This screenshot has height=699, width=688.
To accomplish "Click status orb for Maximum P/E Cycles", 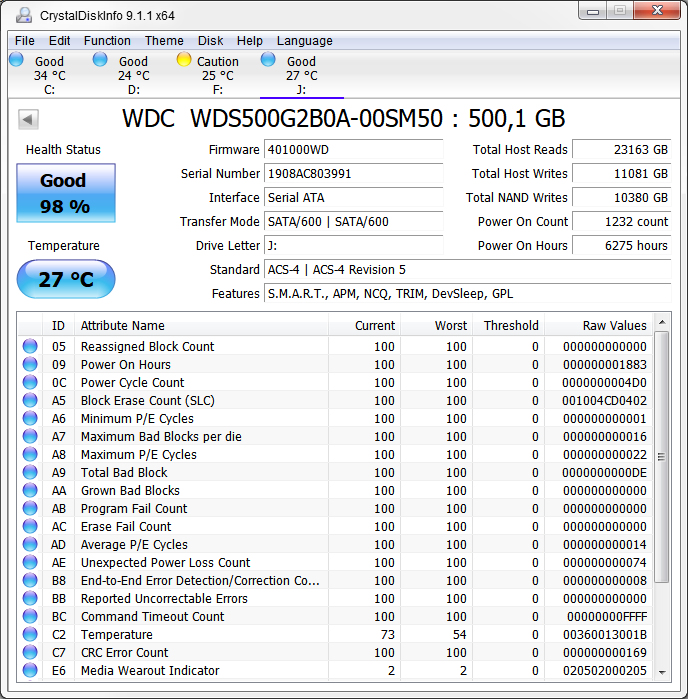I will coord(30,454).
